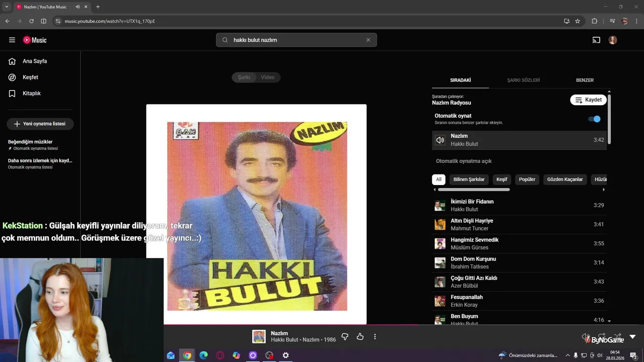
Task: Play Altın Dişli Hayriye song
Action: [519, 225]
